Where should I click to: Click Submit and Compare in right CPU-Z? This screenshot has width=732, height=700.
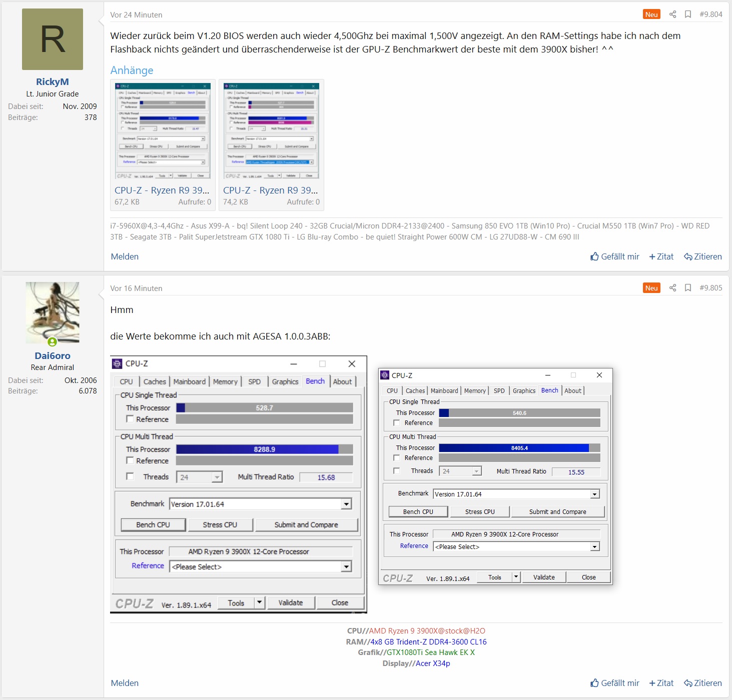558,511
